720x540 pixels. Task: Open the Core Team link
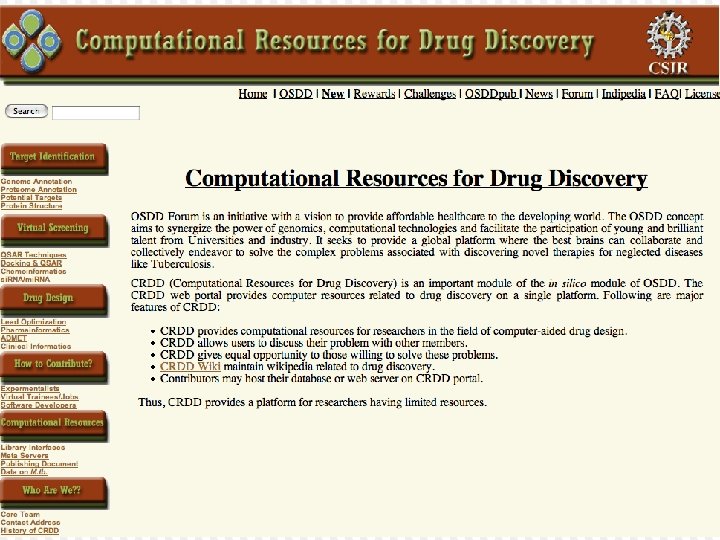coord(20,514)
